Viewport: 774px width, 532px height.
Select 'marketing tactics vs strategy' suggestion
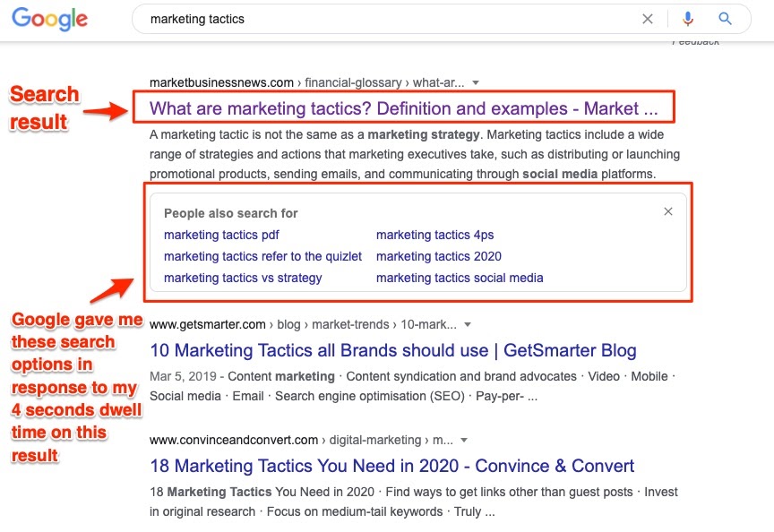coord(243,279)
